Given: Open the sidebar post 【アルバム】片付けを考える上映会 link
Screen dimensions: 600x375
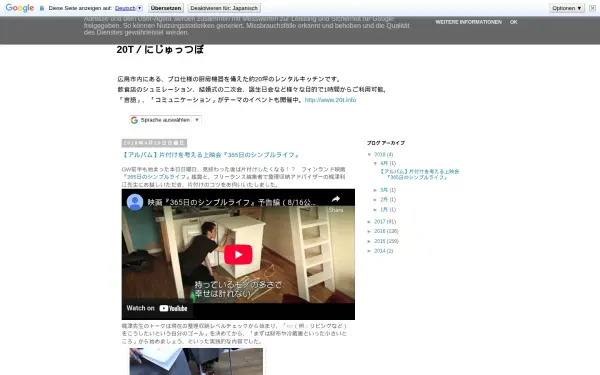Looking at the screenshot, I should [419, 174].
